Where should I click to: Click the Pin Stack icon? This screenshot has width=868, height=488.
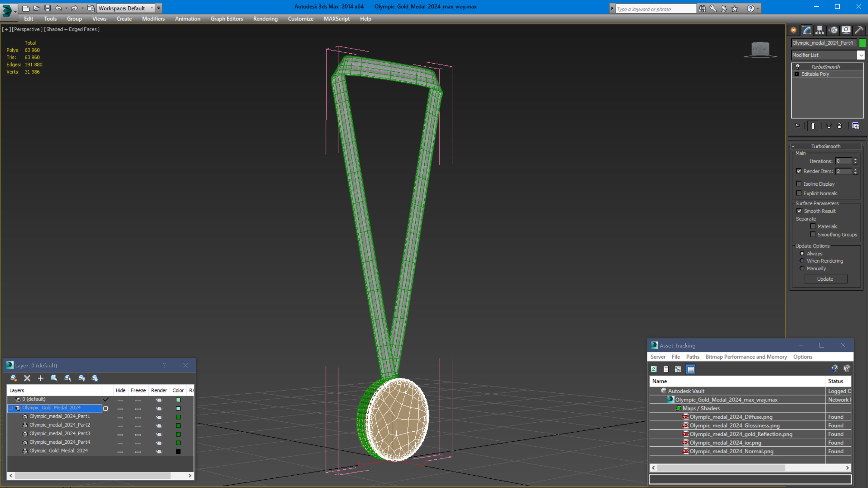pos(797,126)
